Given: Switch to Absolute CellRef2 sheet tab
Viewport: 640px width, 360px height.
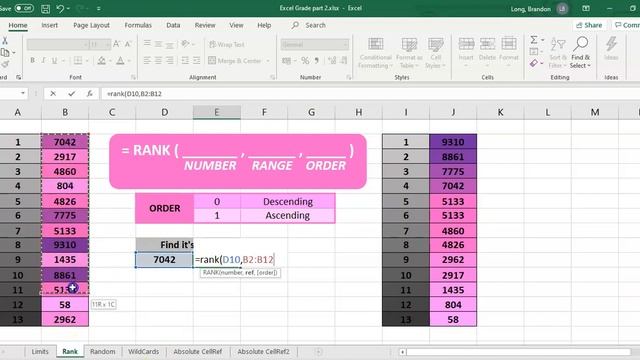Looking at the screenshot, I should click(263, 351).
